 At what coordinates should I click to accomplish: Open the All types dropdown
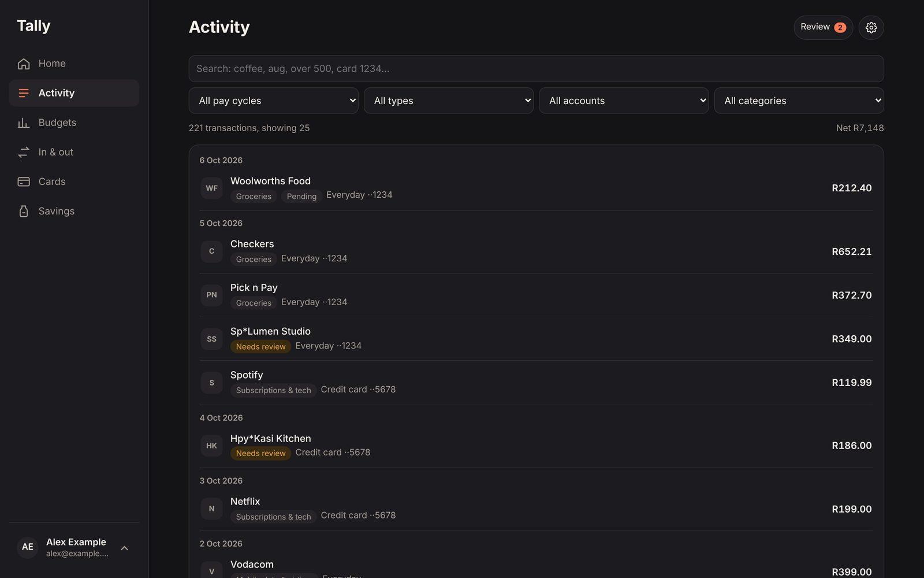coord(449,101)
